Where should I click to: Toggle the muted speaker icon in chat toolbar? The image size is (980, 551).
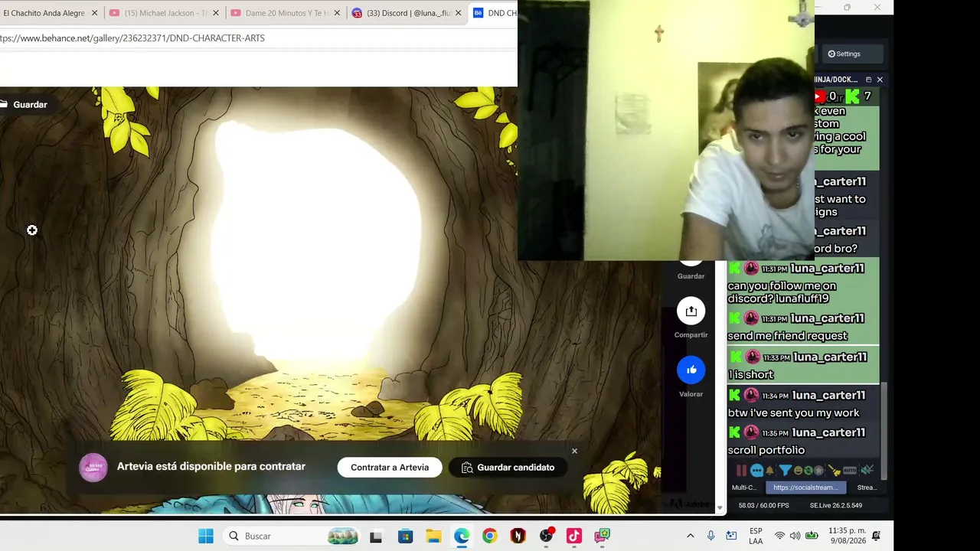click(867, 471)
